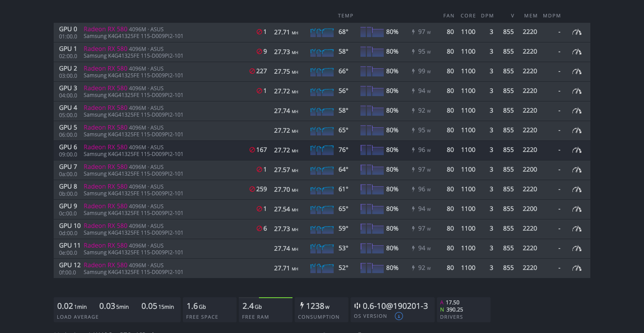The image size is (644, 333).
Task: Click the 1.6 Gb free space value
Action: click(x=196, y=306)
